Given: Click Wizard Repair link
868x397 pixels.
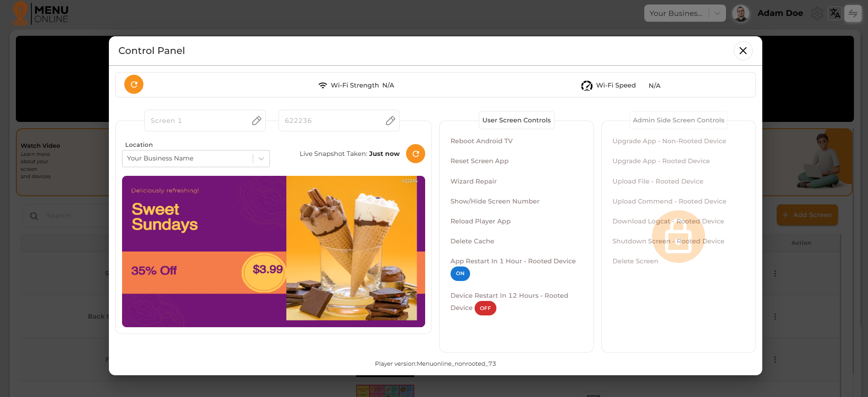Looking at the screenshot, I should 473,181.
